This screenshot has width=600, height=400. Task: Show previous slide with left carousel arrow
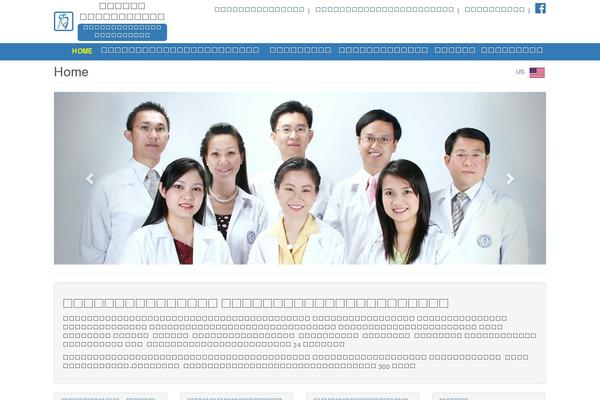tap(90, 178)
